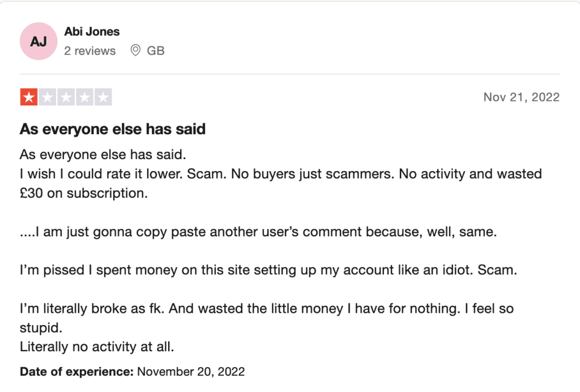Open review title 'As everyone else has said'
Viewport: 580px width, 392px height.
tap(113, 129)
